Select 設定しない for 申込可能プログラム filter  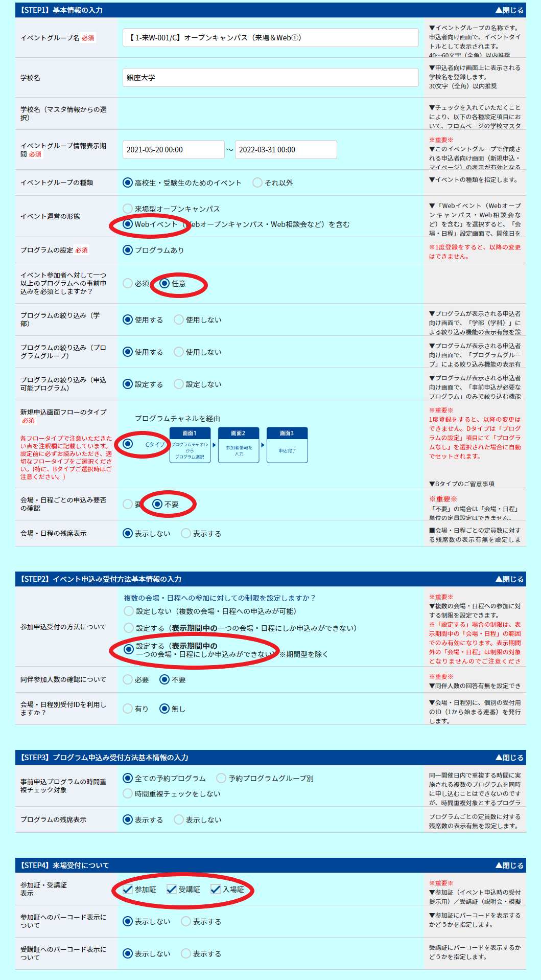tap(179, 384)
